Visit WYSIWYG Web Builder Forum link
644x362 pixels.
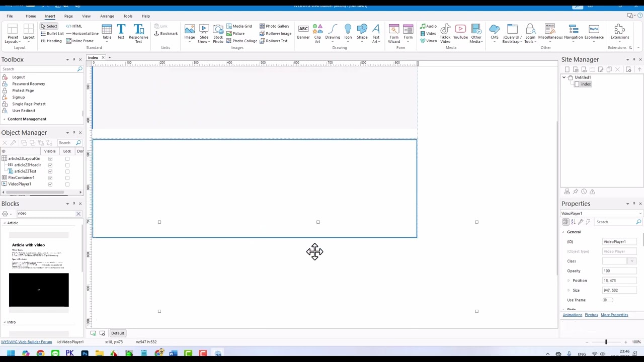[26, 342]
